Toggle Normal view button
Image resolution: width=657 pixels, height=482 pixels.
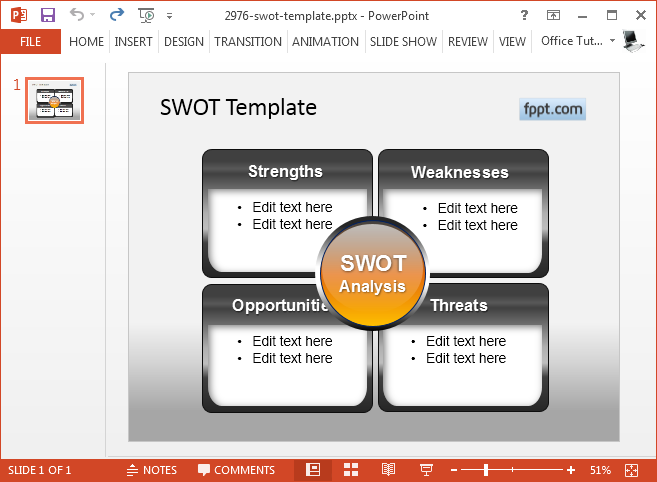313,470
